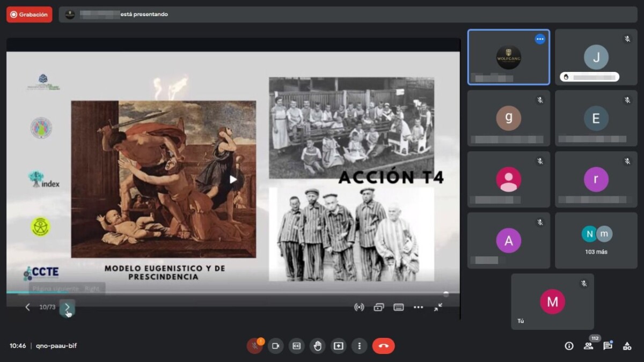644x362 pixels.
Task: Enable closed captions with CC button
Action: pyautogui.click(x=296, y=346)
